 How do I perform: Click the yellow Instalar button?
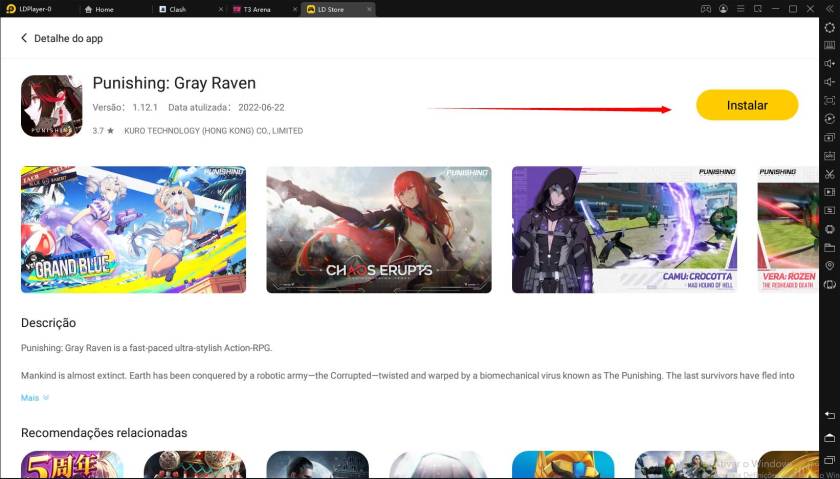pyautogui.click(x=747, y=105)
